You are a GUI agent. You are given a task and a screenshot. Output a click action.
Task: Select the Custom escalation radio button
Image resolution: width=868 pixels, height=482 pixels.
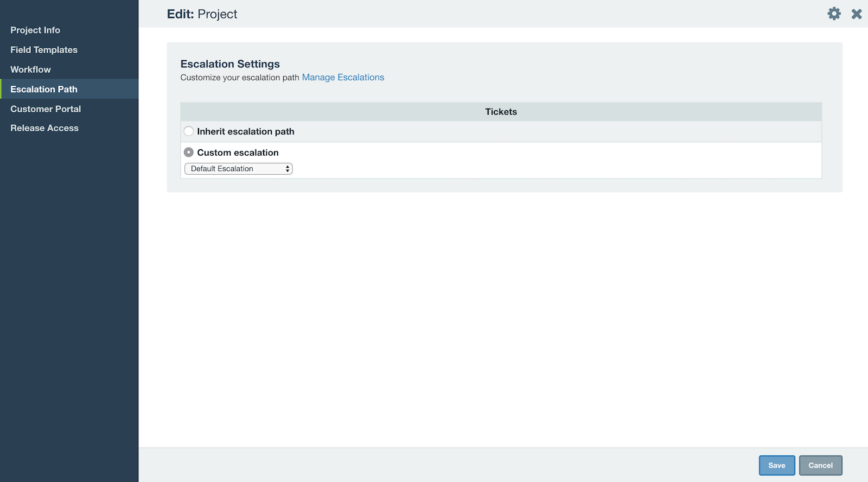[189, 153]
